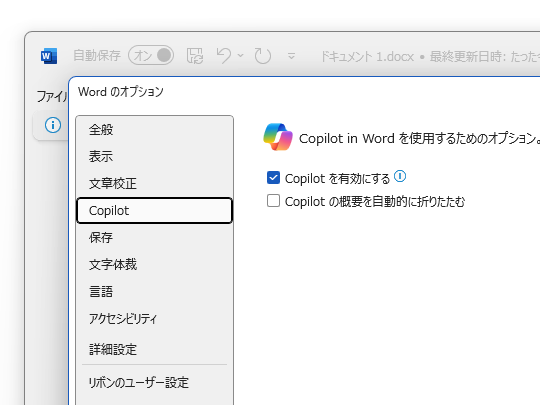Select 文章校正 category
This screenshot has height=405, width=540.
click(x=154, y=183)
